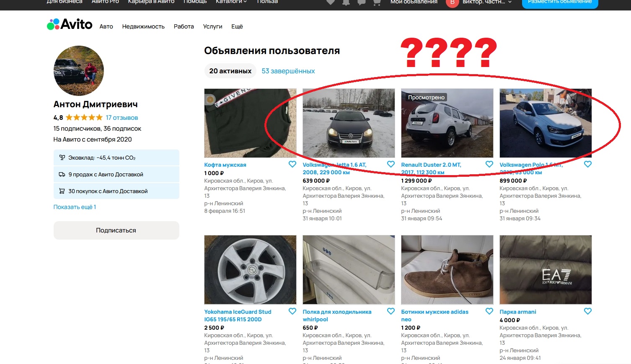
Task: Favorite the Парка armani listing
Action: click(x=588, y=311)
